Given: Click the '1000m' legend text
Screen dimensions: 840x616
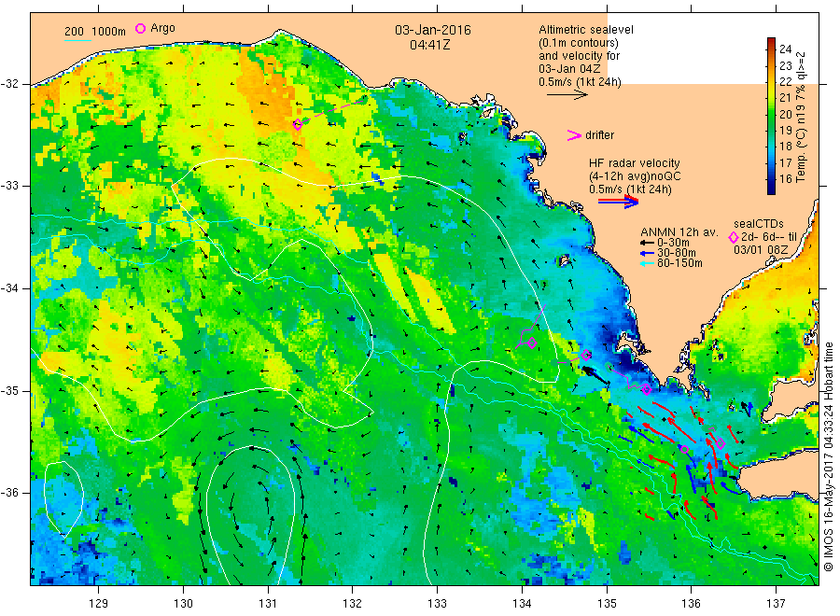Looking at the screenshot, I should (x=109, y=32).
